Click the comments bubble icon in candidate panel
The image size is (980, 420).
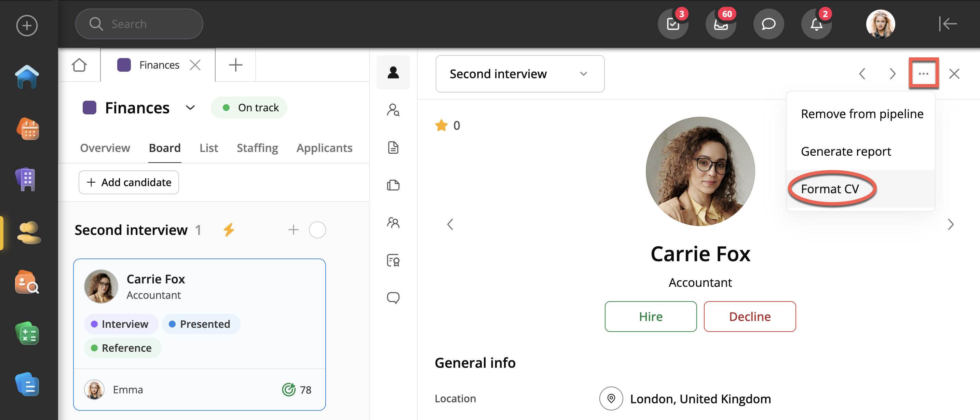point(393,298)
